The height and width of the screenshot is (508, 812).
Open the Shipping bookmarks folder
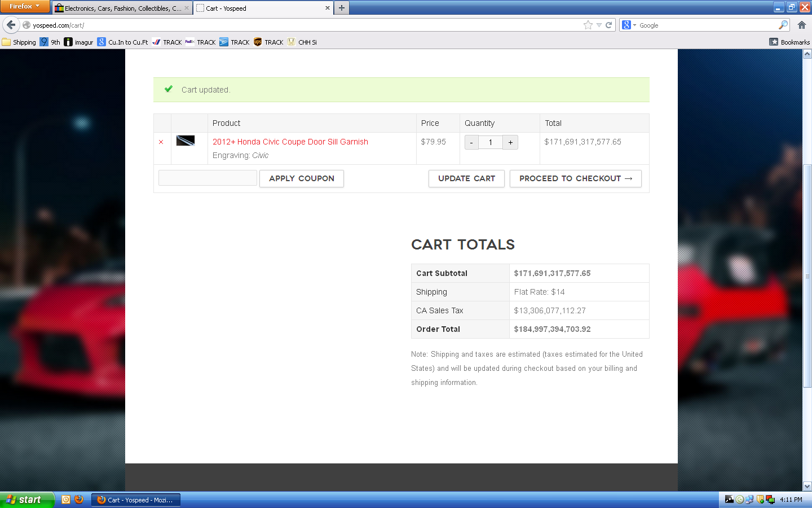click(19, 42)
